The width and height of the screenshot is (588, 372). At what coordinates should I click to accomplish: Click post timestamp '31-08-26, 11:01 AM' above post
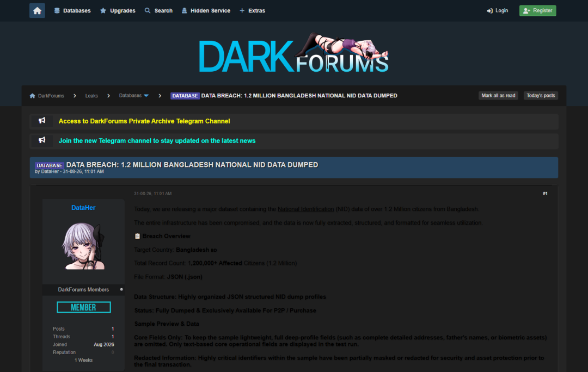point(152,194)
